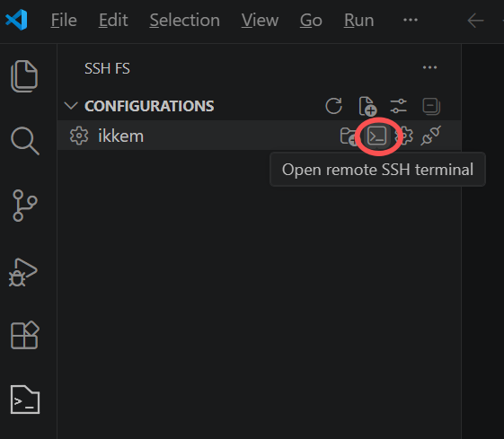Image resolution: width=504 pixels, height=439 pixels.
Task: Open the Source Control view
Action: pos(25,206)
